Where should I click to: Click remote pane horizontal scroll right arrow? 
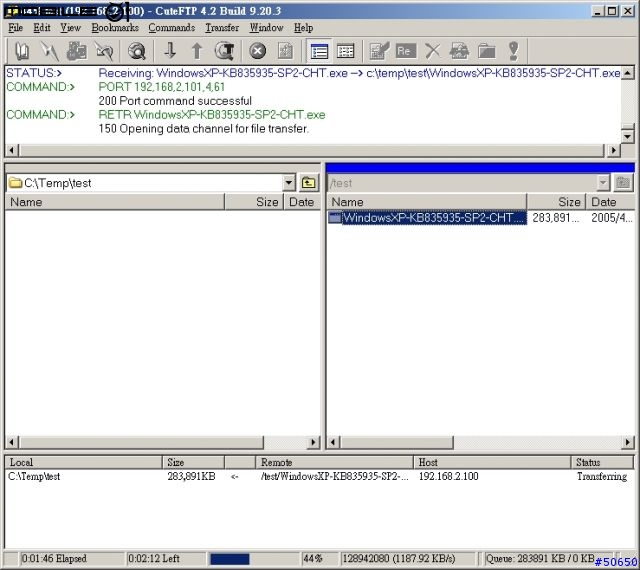(628, 442)
